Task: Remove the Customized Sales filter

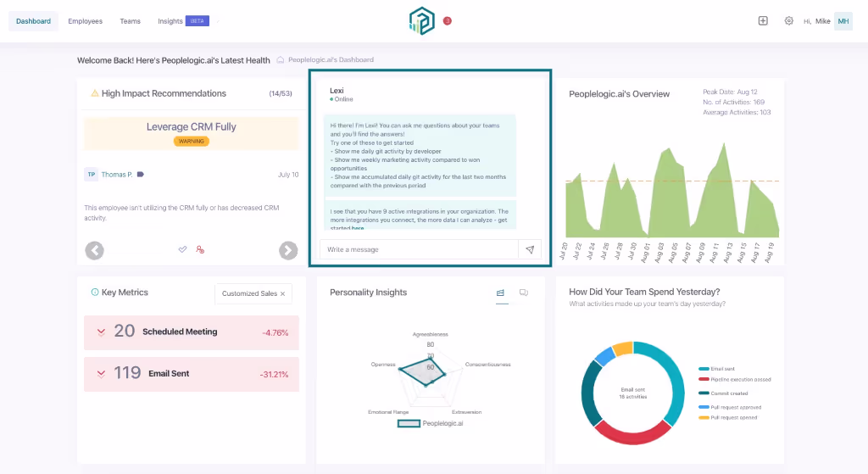Action: (x=283, y=293)
